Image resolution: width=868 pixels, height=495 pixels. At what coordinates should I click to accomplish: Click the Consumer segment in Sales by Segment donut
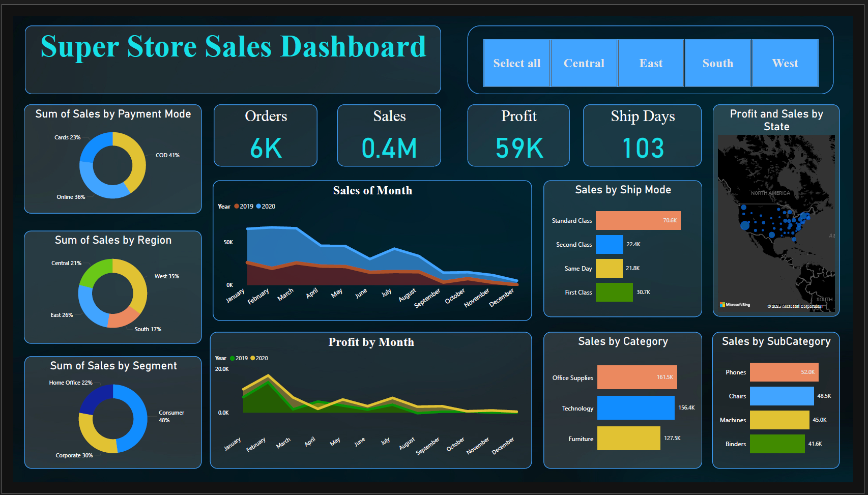tap(141, 415)
